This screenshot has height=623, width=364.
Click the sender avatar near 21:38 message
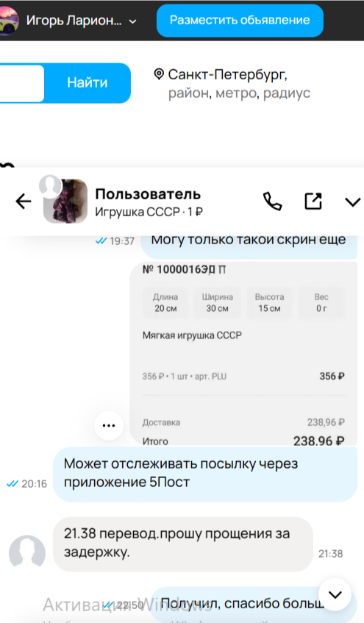coord(27,553)
